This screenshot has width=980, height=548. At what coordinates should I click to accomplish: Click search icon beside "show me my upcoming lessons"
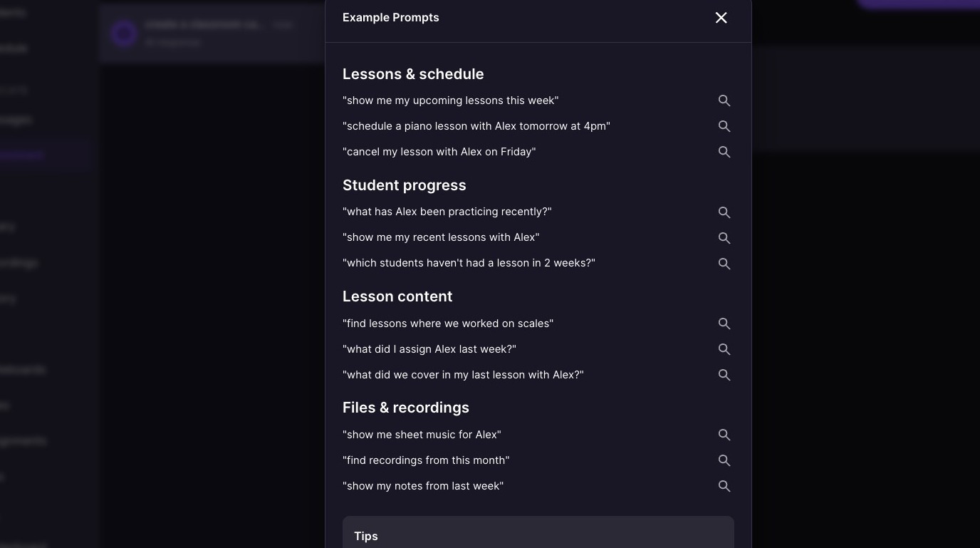click(724, 100)
